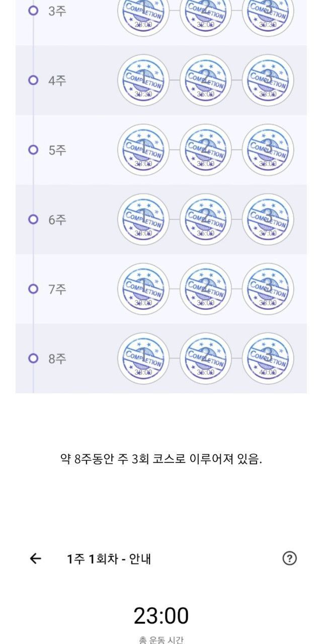Image resolution: width=322 pixels, height=644 pixels.
Task: Click the 6주 timeline marker dot
Action: click(x=33, y=219)
